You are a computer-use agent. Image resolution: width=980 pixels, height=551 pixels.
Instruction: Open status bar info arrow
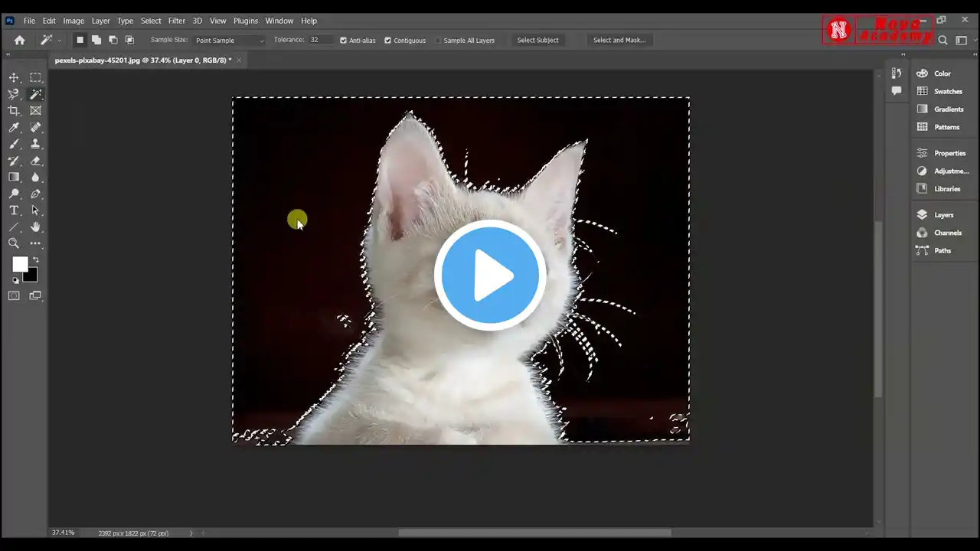point(191,533)
